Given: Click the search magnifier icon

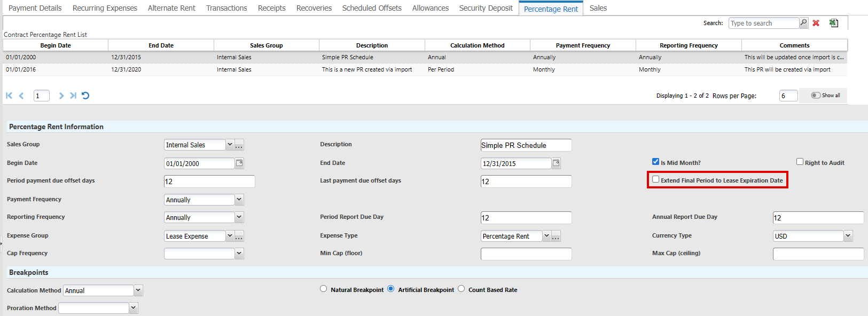Looking at the screenshot, I should pyautogui.click(x=803, y=23).
